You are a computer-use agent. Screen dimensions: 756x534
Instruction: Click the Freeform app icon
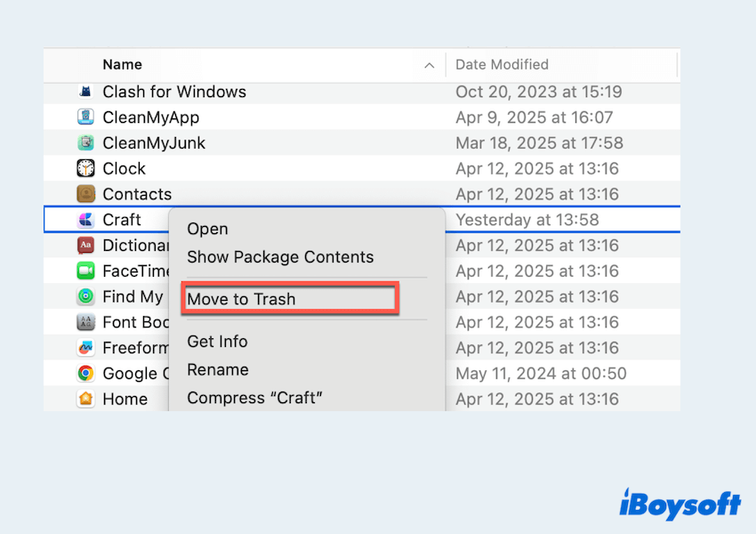pyautogui.click(x=85, y=348)
